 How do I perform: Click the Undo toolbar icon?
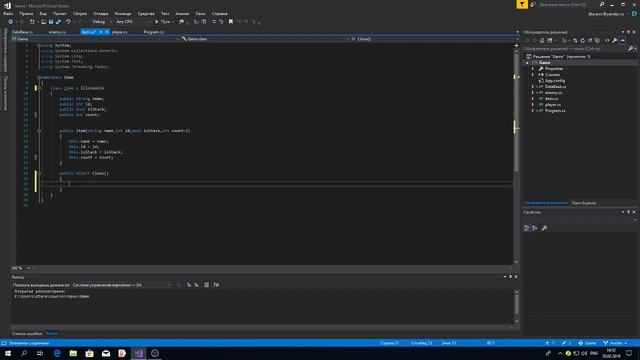coord(68,22)
